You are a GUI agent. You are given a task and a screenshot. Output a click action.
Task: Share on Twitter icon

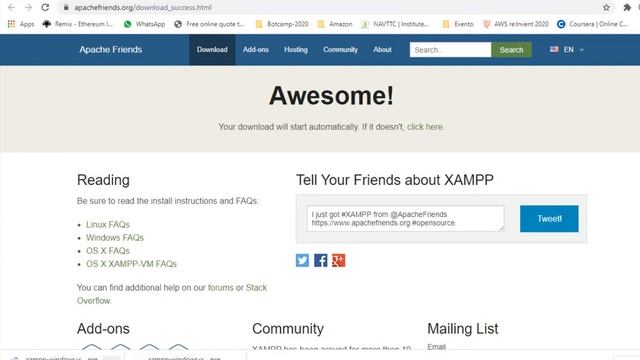[x=302, y=260]
